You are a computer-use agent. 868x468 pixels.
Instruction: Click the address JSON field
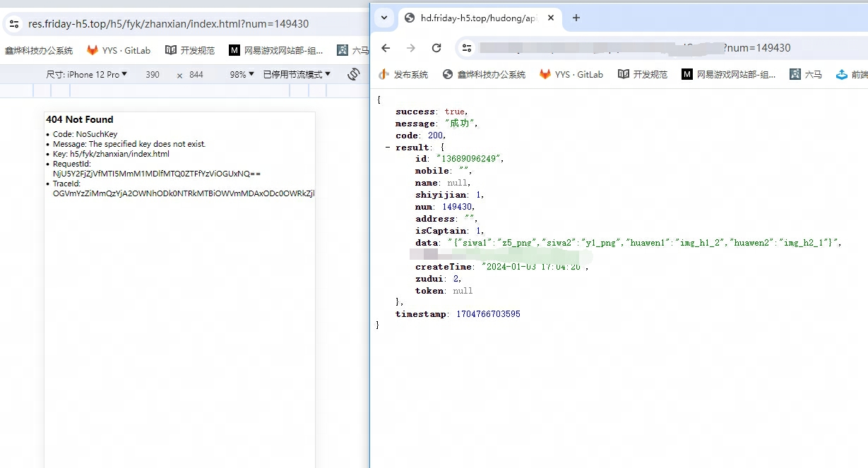point(446,219)
